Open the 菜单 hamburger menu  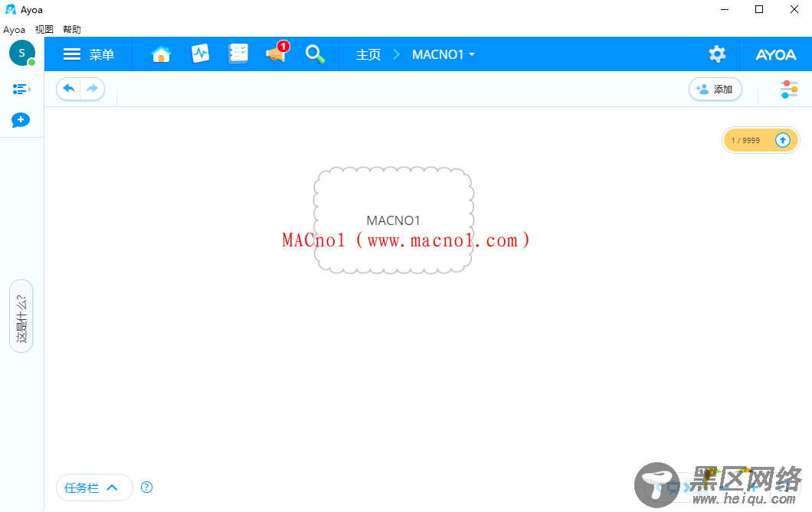click(89, 54)
